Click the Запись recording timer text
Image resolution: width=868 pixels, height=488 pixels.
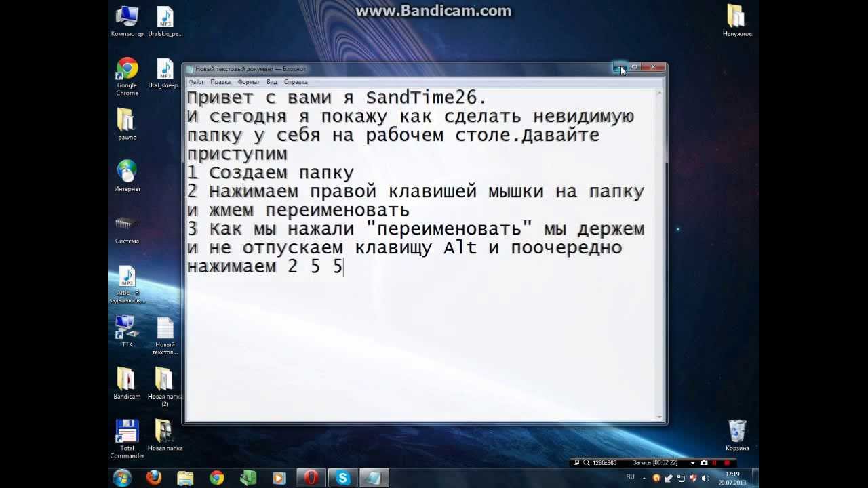pos(655,463)
